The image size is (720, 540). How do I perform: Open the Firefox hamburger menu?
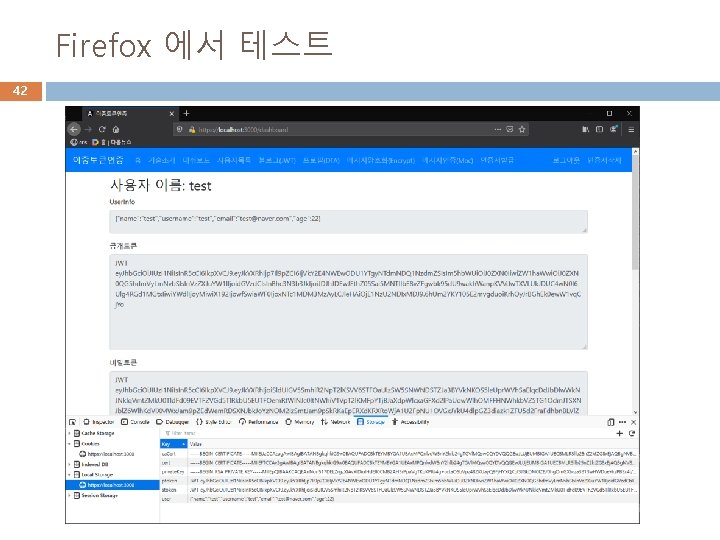[631, 129]
